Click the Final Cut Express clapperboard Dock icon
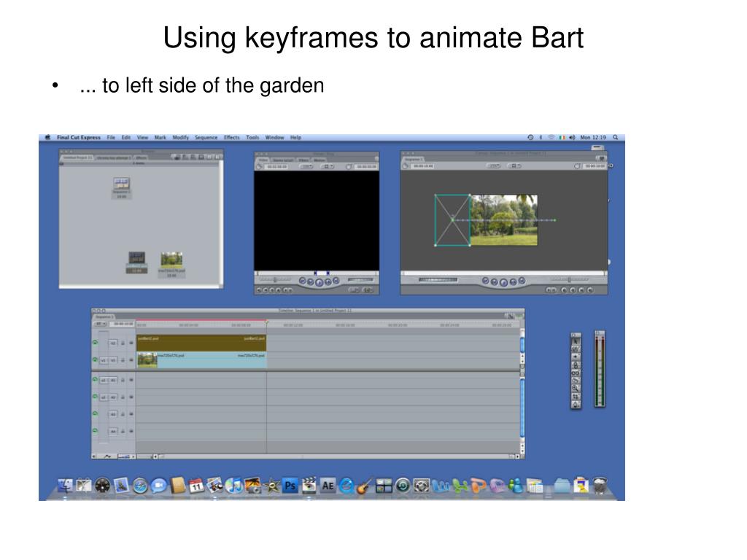 (309, 486)
